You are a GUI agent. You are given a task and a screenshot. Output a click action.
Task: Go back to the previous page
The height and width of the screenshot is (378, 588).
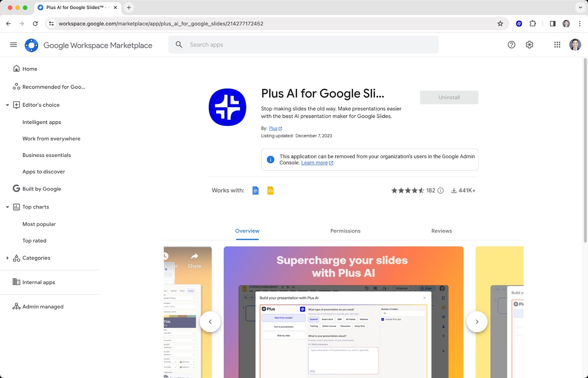click(x=8, y=24)
